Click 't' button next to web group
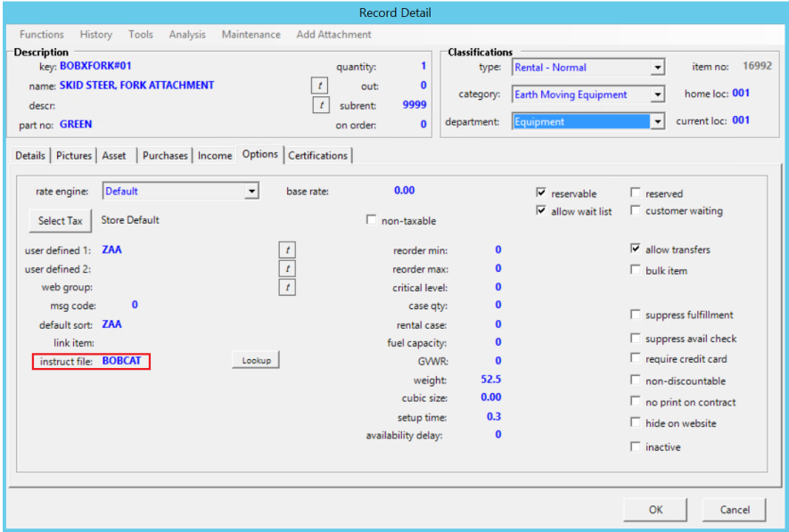789x532 pixels. coord(286,287)
